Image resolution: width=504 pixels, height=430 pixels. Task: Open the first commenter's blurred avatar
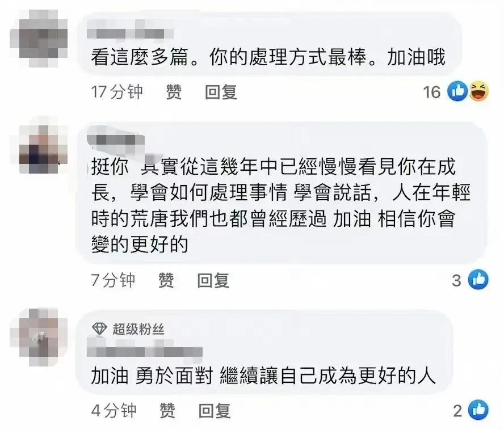point(39,39)
